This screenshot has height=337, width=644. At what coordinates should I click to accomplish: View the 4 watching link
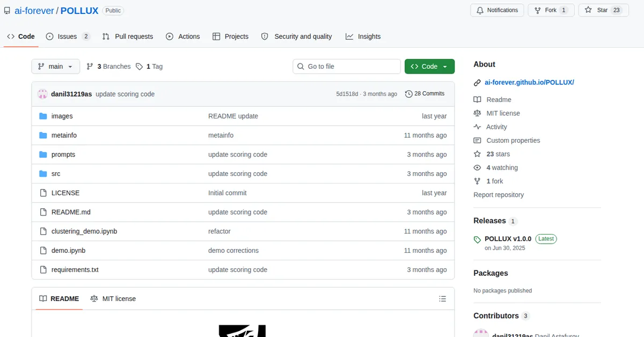502,168
